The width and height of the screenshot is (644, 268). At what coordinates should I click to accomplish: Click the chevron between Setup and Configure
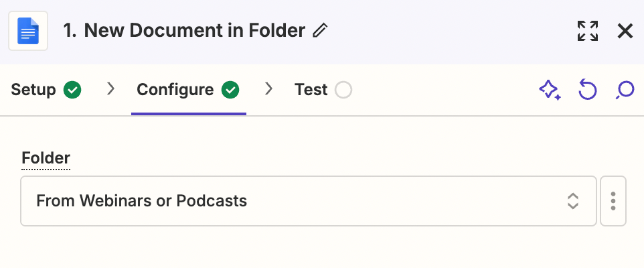(x=111, y=89)
